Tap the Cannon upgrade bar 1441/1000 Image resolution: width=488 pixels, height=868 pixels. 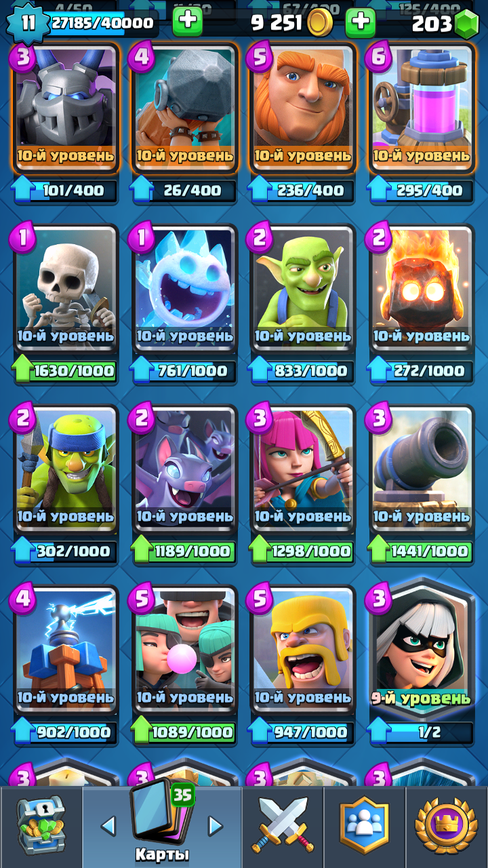tap(421, 551)
